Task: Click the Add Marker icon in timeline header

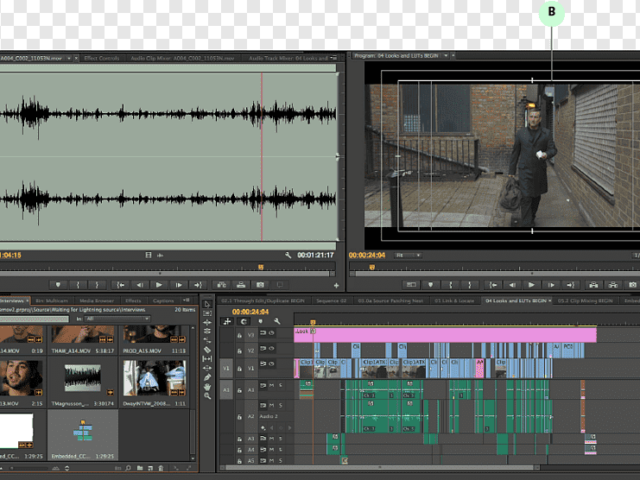Action: click(258, 322)
